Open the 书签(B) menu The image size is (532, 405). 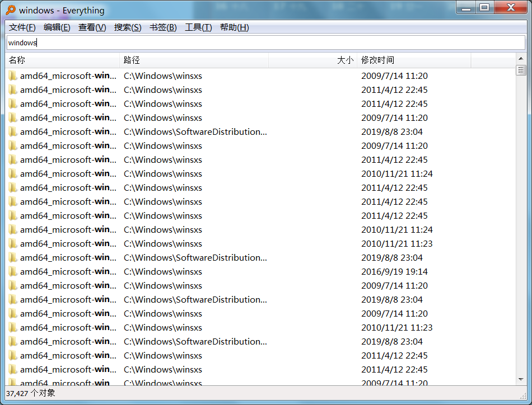click(163, 27)
